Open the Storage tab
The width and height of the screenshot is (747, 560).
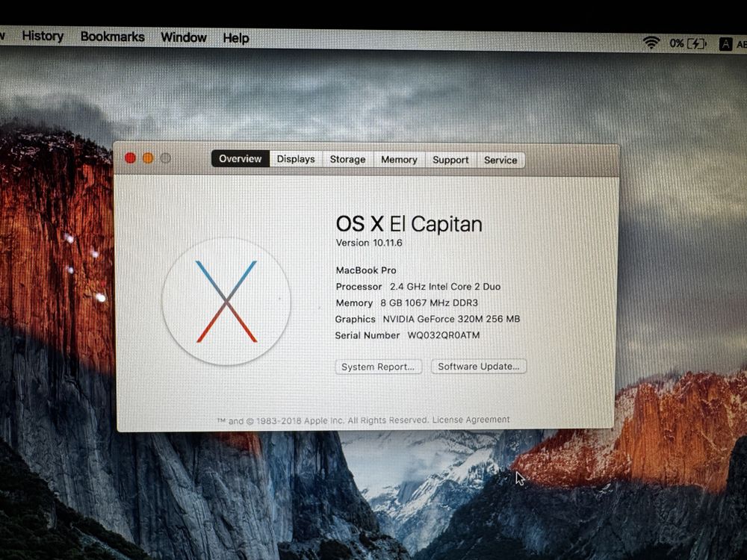coord(348,160)
